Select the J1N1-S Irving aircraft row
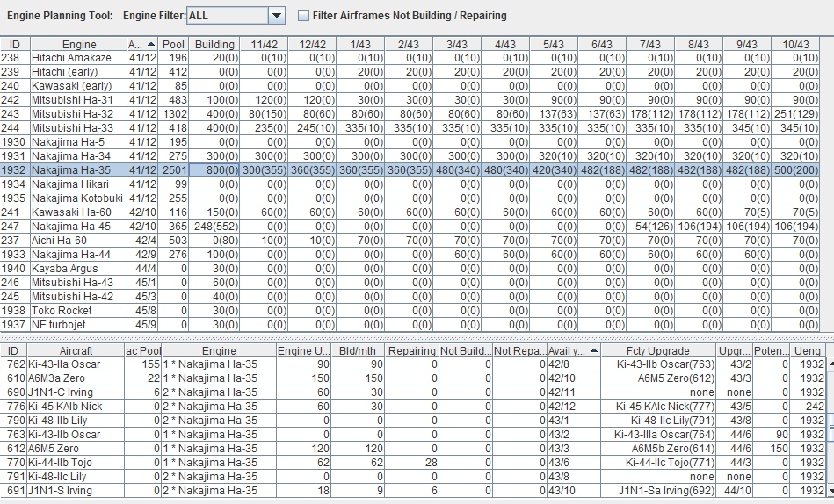 coord(413,491)
